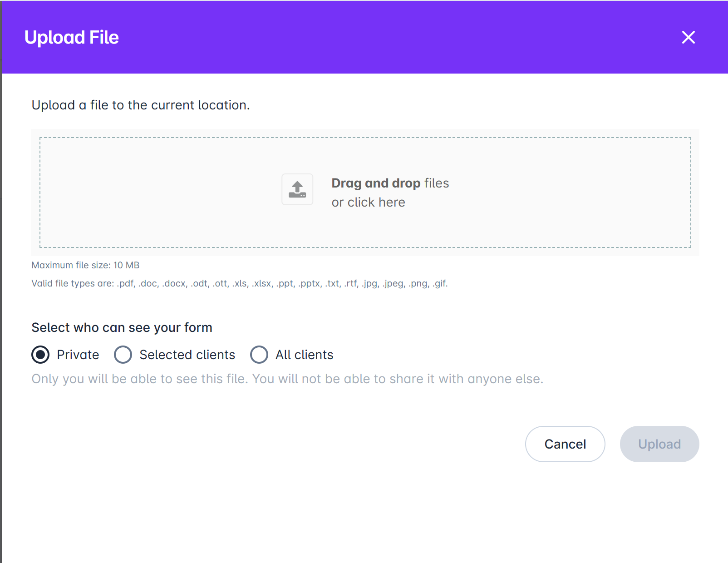Click the 'Selected clients' option label
The image size is (728, 563).
187,355
